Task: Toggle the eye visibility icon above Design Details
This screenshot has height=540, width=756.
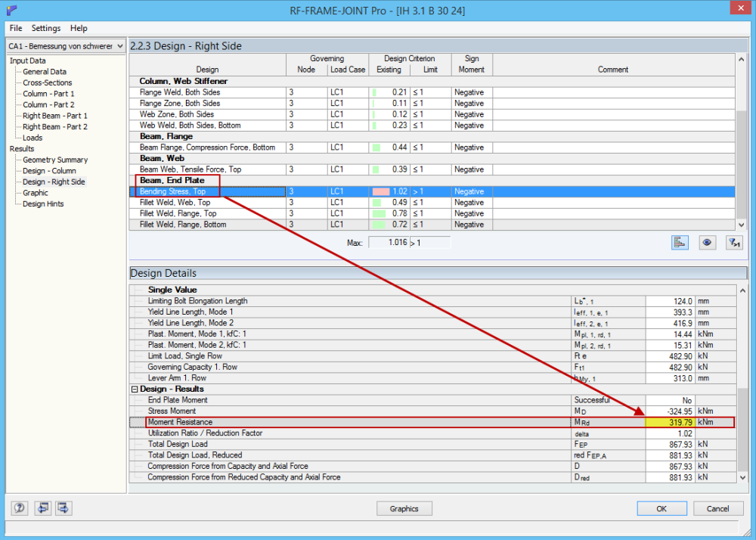Action: tap(706, 241)
